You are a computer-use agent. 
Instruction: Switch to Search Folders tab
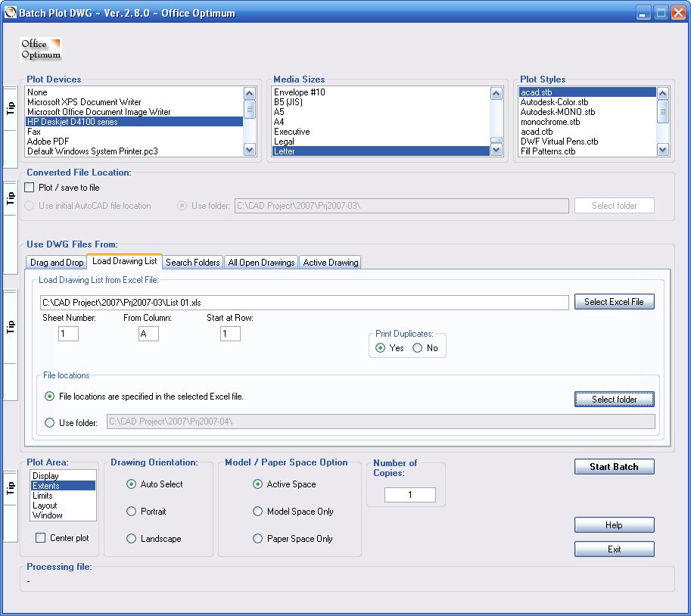(192, 262)
